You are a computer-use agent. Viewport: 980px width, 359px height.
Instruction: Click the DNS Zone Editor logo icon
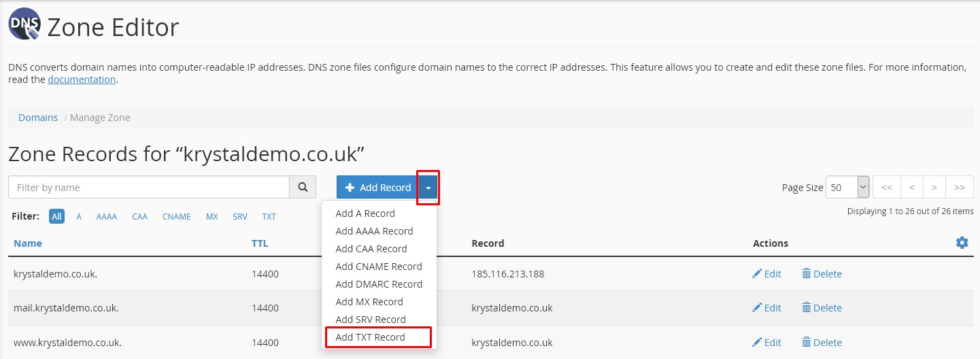coord(24,25)
